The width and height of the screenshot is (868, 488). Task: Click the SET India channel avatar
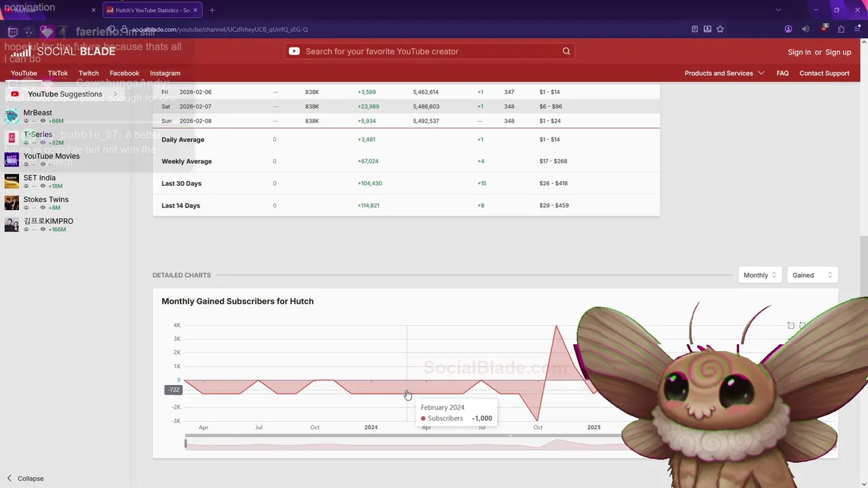click(12, 182)
